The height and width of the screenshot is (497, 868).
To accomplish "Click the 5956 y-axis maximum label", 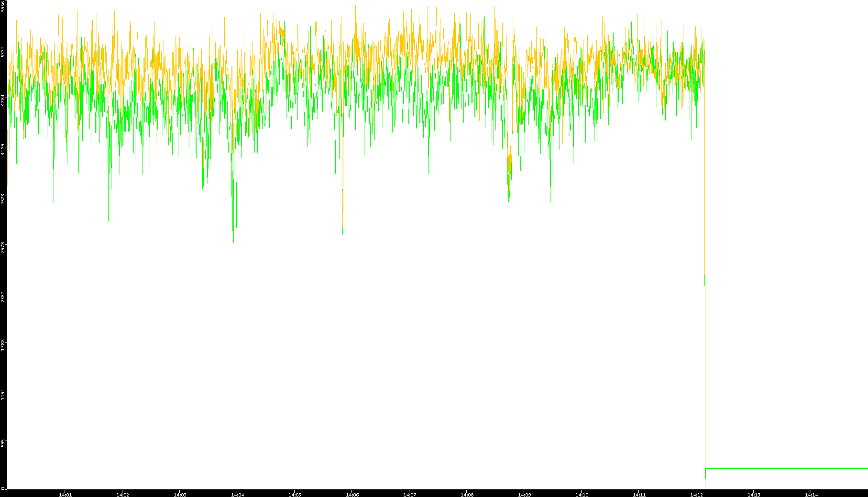I will point(3,6).
